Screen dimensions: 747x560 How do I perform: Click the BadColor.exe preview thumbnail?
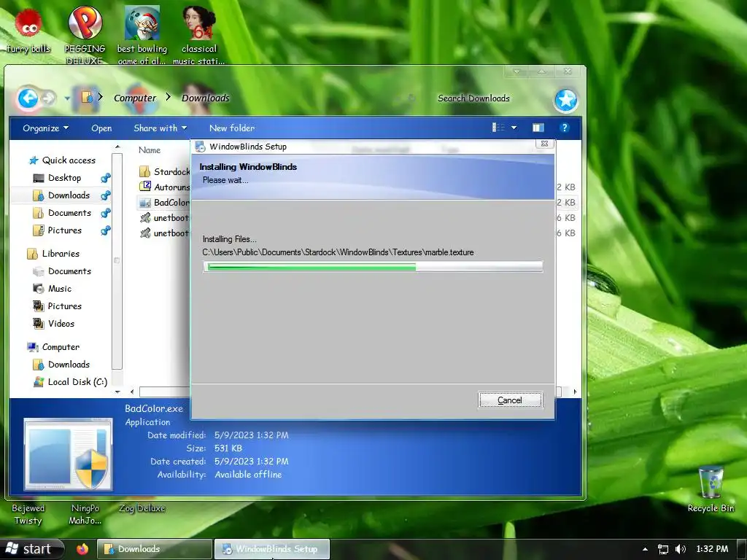pos(68,454)
